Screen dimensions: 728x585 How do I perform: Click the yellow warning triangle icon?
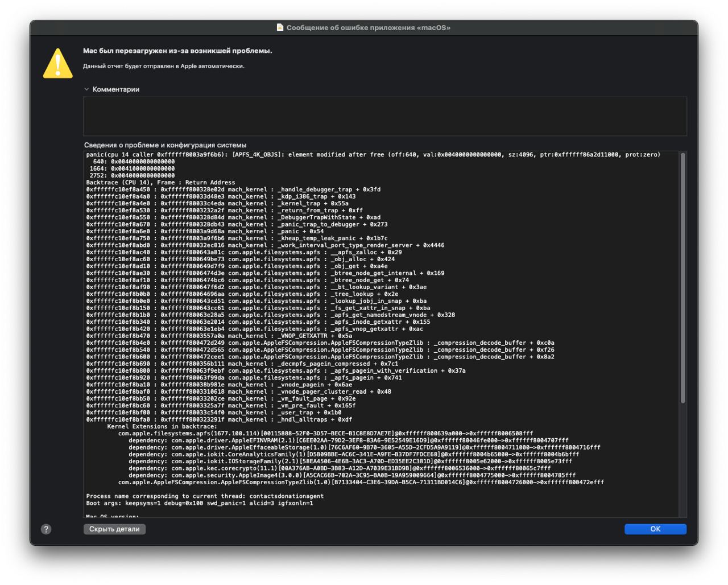pos(58,63)
